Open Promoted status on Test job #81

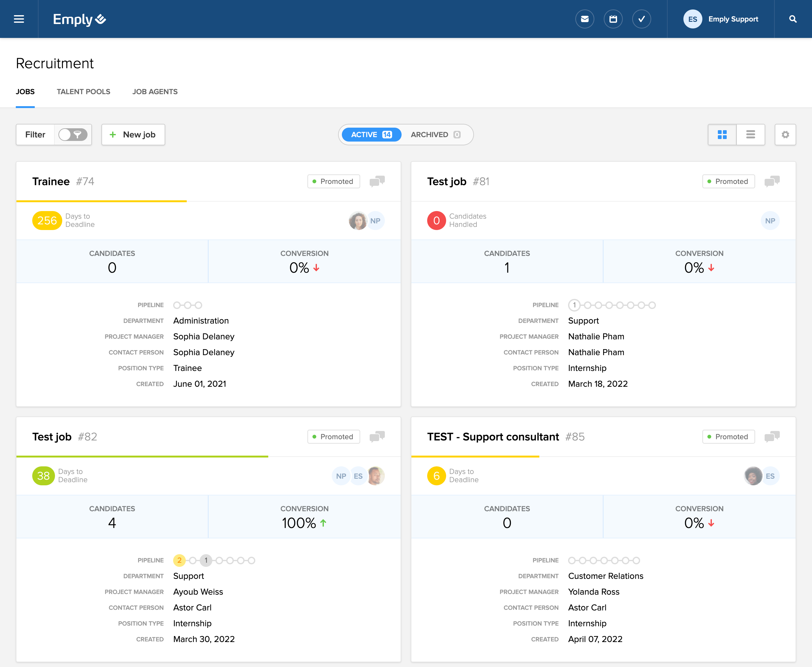(x=728, y=181)
